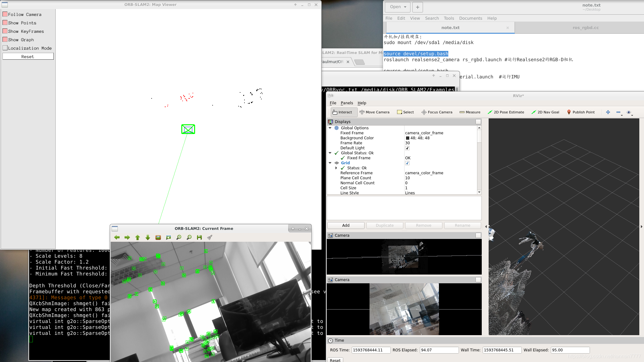This screenshot has width=644, height=362.
Task: Click the Add button under Displays
Action: (x=346, y=226)
